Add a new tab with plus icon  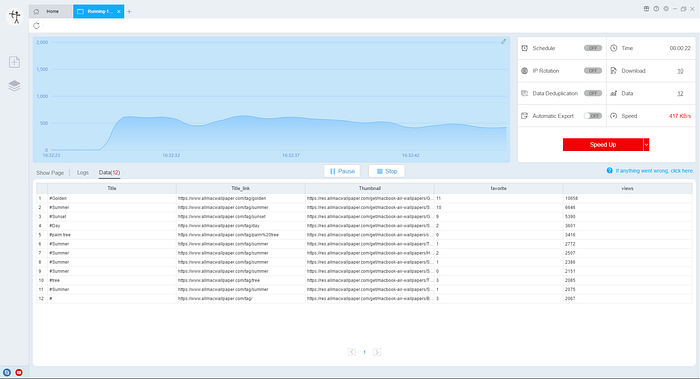pyautogui.click(x=129, y=12)
